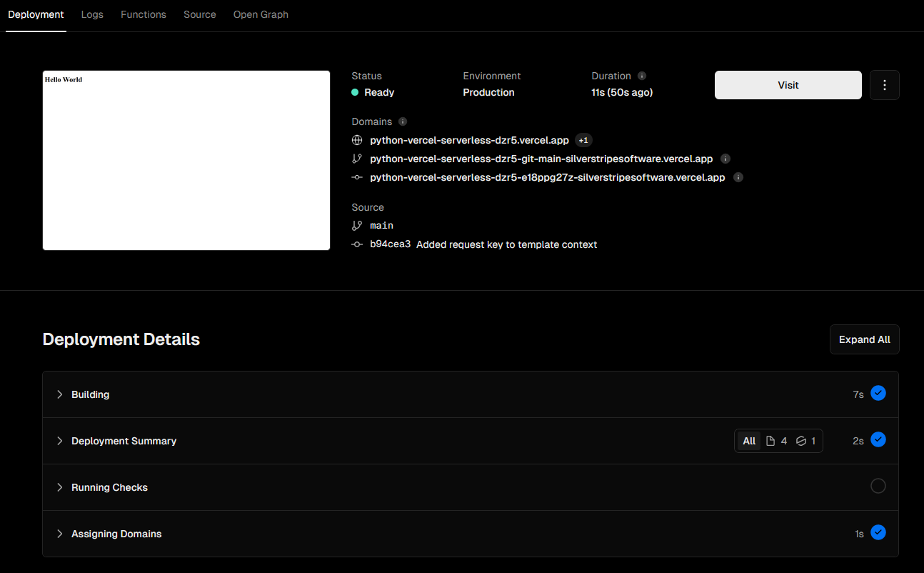Open the Open Graph tab
924x573 pixels.
[x=261, y=14]
